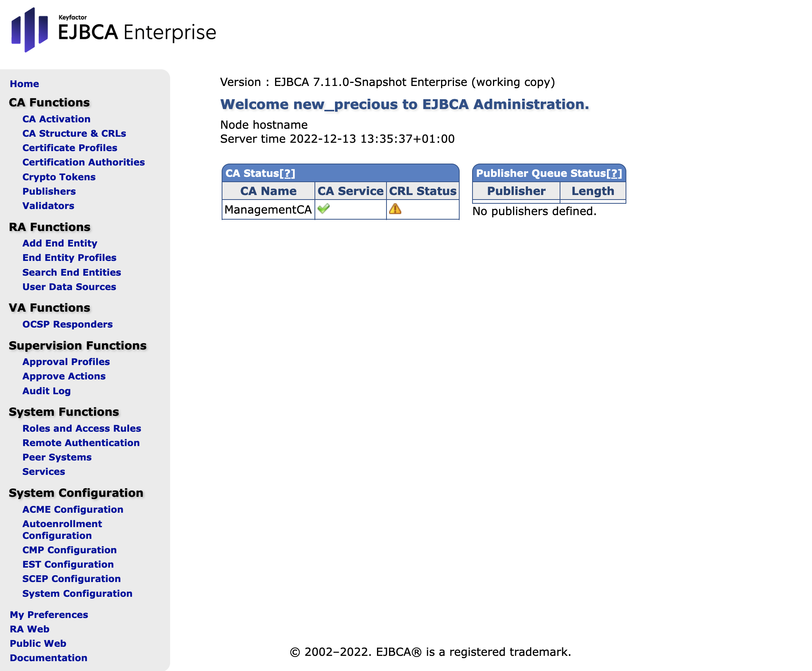This screenshot has width=812, height=671.
Task: Open the CA Status help [?] link
Action: point(287,173)
